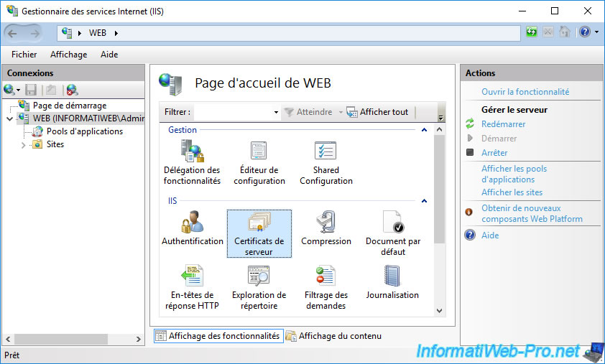Open Filtrage des demandes feature

[x=326, y=287]
